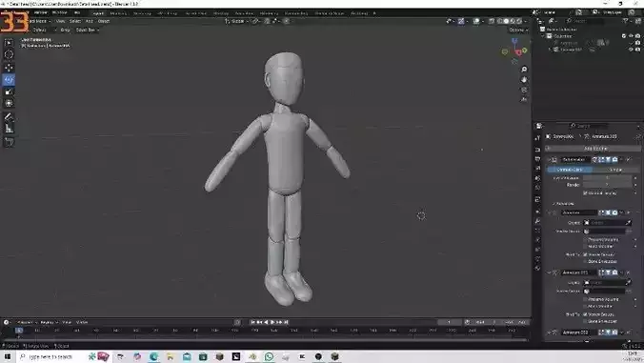Toggle Preserve Volume in Armature.001 modifier

coord(585,299)
